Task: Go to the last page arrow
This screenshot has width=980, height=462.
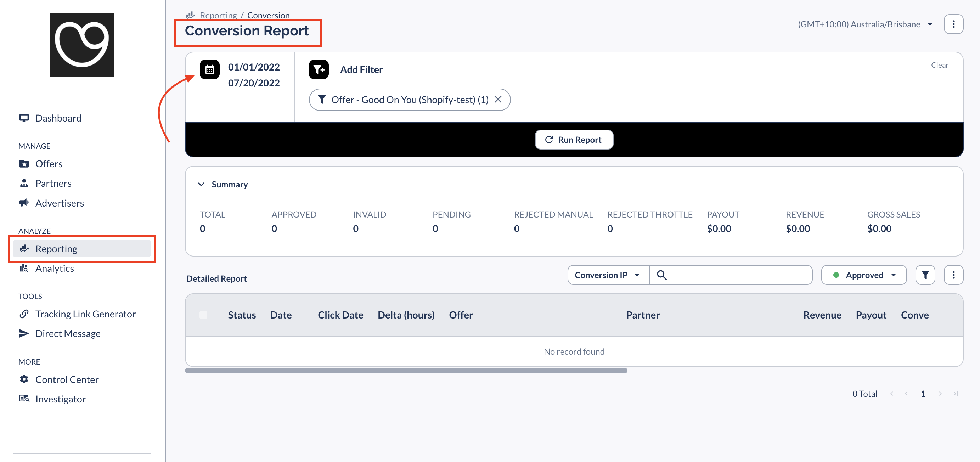Action: click(956, 394)
